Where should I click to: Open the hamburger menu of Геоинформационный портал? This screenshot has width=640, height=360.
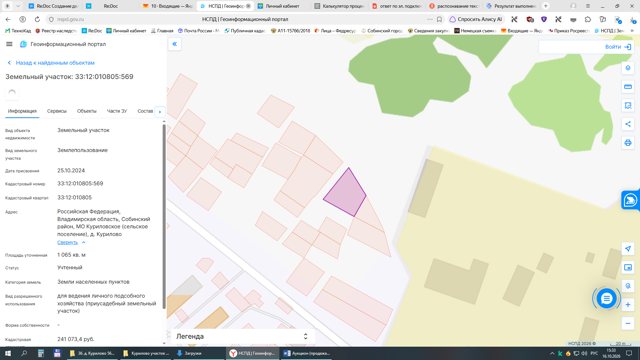click(9, 44)
